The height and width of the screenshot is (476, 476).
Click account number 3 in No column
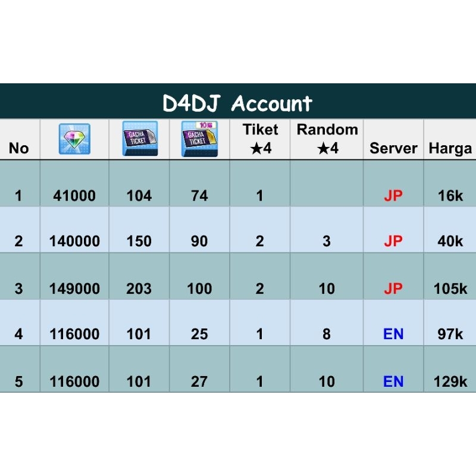point(18,289)
